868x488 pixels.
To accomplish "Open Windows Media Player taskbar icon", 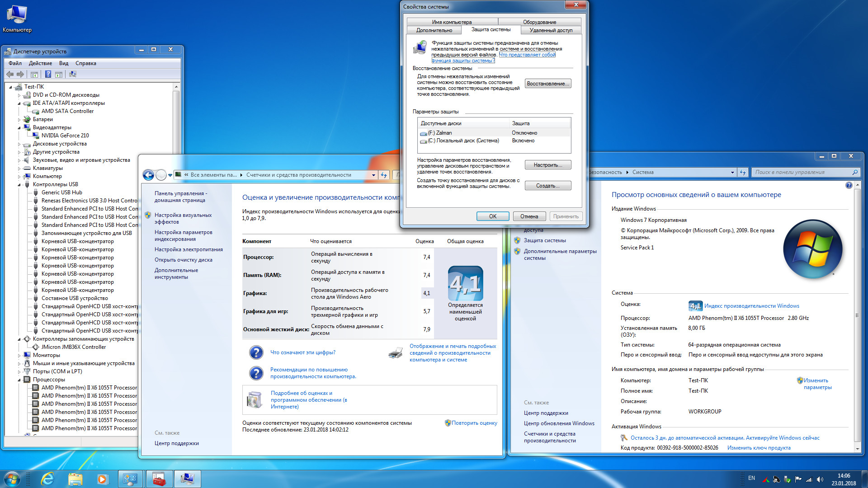I will click(103, 479).
